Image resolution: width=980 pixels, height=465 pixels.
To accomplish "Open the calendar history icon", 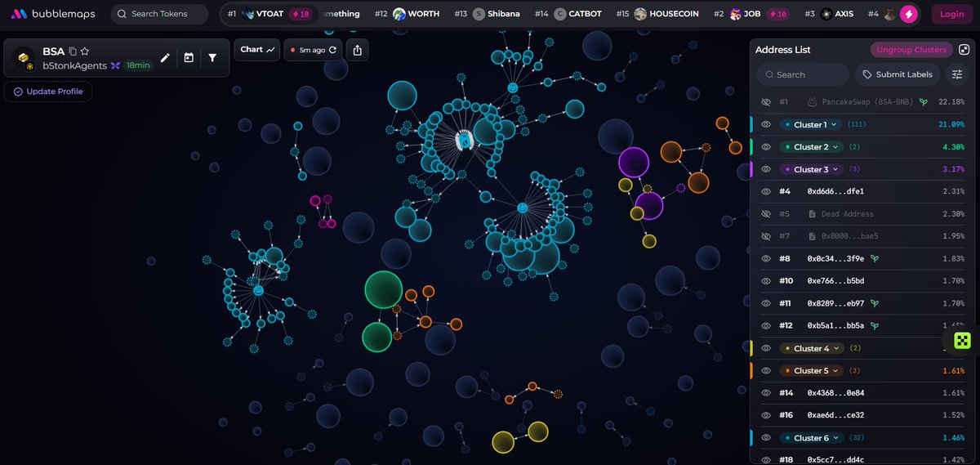I will [x=189, y=58].
